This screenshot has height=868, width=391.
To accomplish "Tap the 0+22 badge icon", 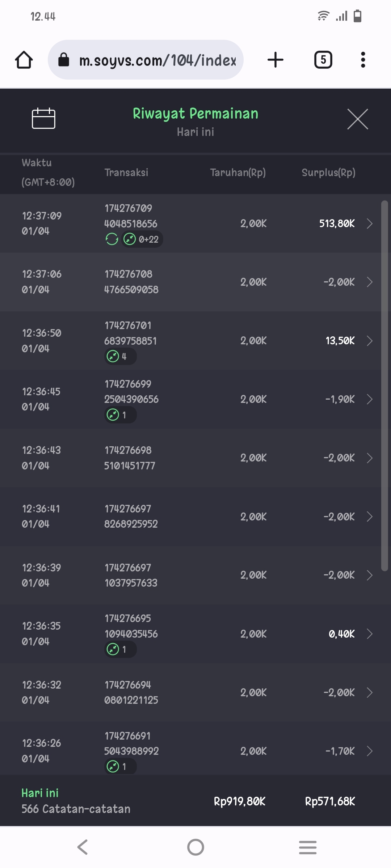I will (142, 239).
